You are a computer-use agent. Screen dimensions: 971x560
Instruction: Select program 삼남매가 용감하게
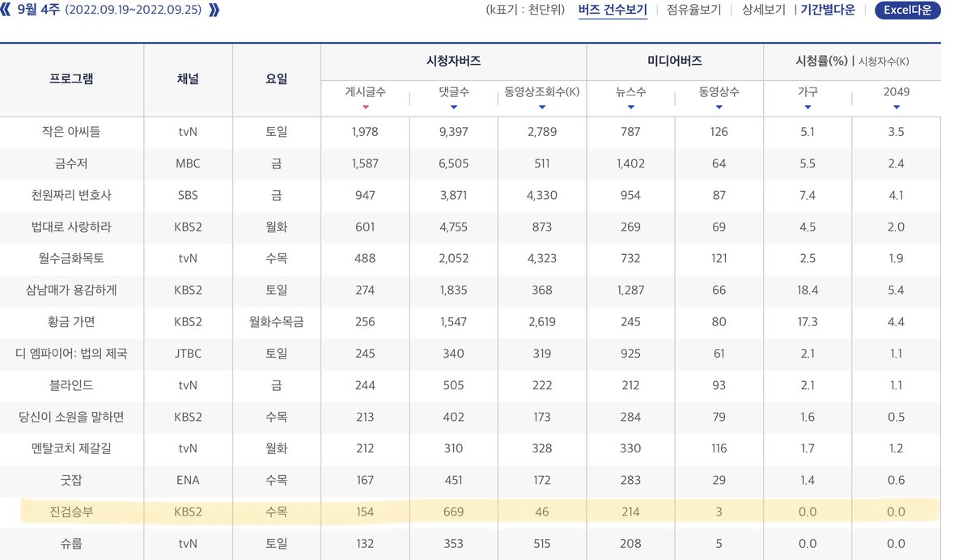71,291
